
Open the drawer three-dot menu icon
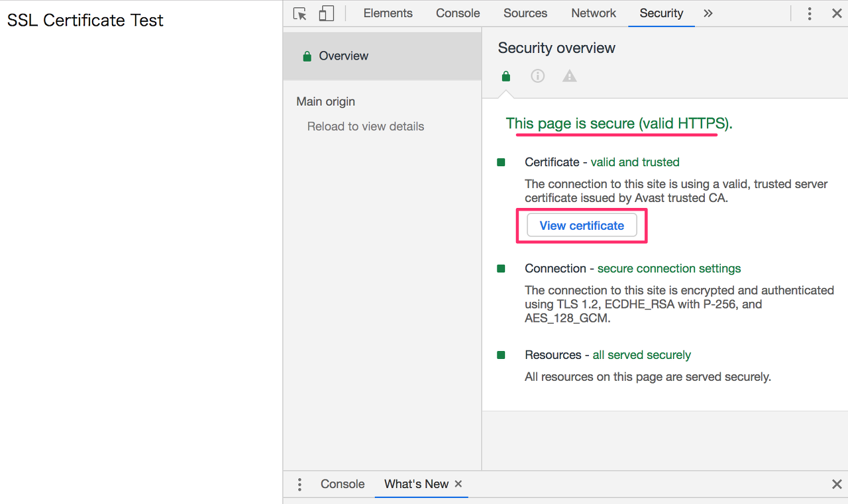click(x=299, y=485)
